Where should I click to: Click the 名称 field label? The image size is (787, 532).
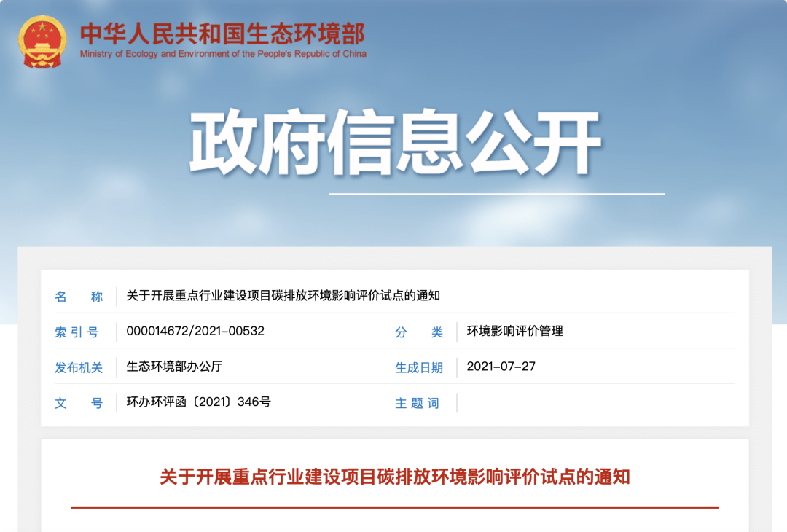(x=79, y=297)
